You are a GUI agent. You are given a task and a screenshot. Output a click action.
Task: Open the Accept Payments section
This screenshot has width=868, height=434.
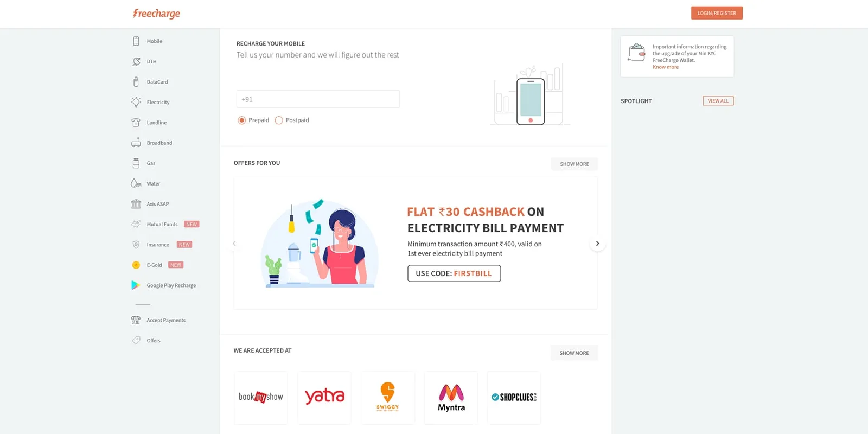coord(165,320)
